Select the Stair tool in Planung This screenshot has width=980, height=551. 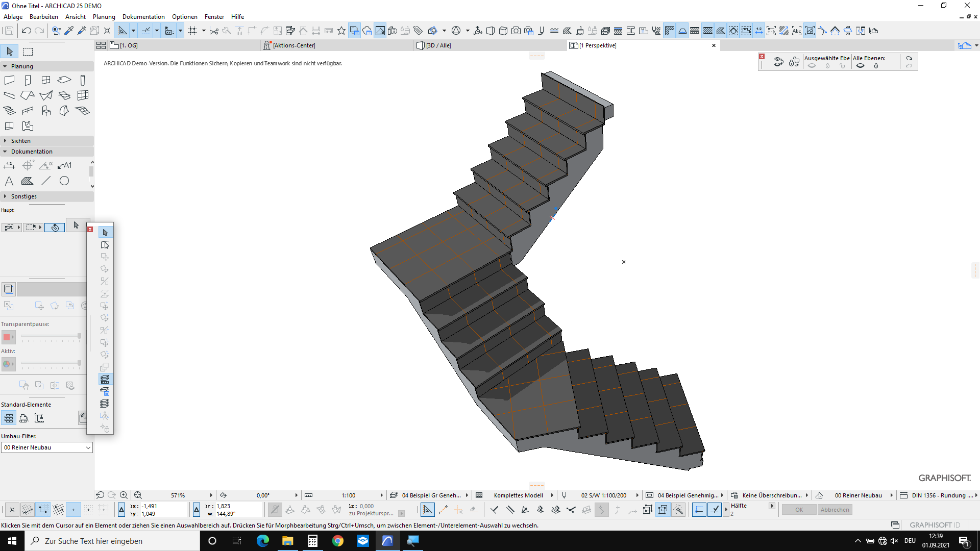pyautogui.click(x=9, y=111)
